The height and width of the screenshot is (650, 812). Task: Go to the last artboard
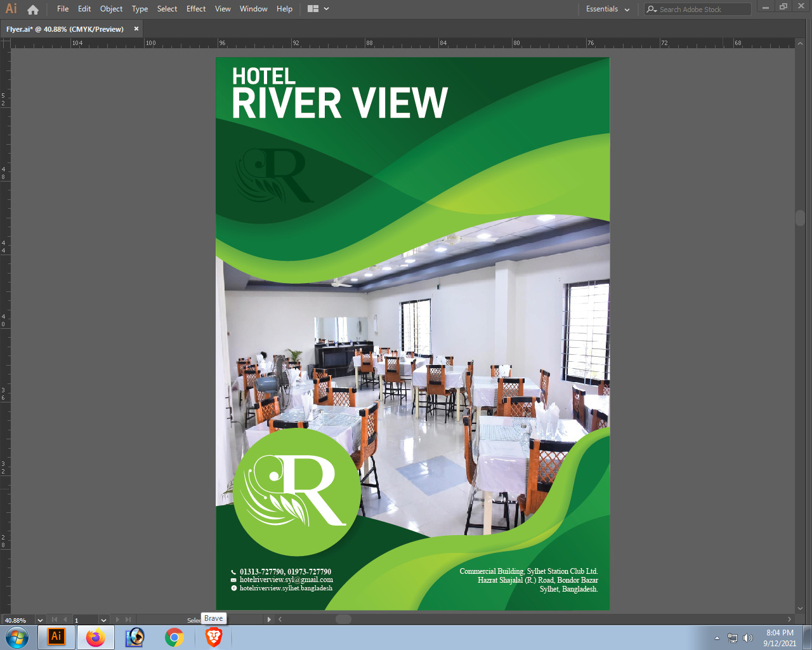tap(128, 620)
